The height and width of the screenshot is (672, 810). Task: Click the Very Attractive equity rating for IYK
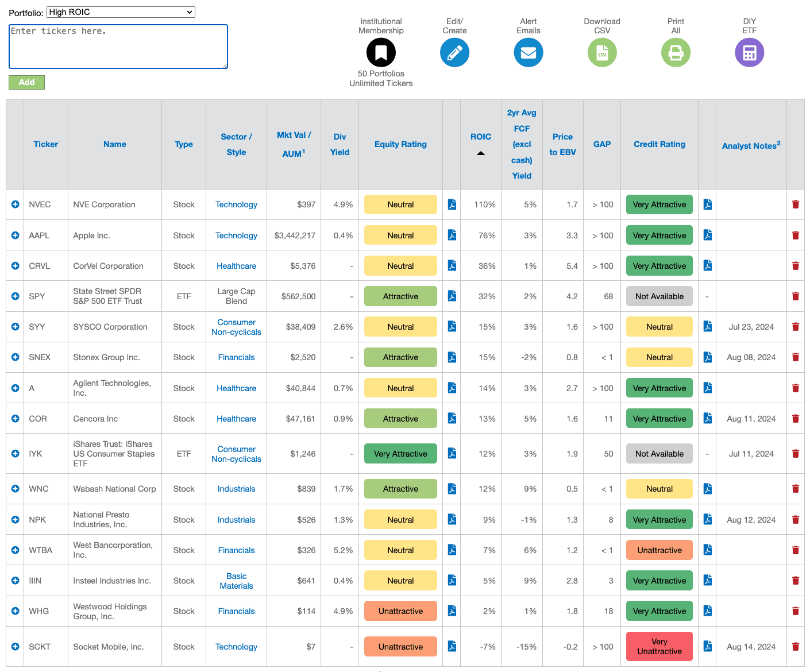[400, 454]
